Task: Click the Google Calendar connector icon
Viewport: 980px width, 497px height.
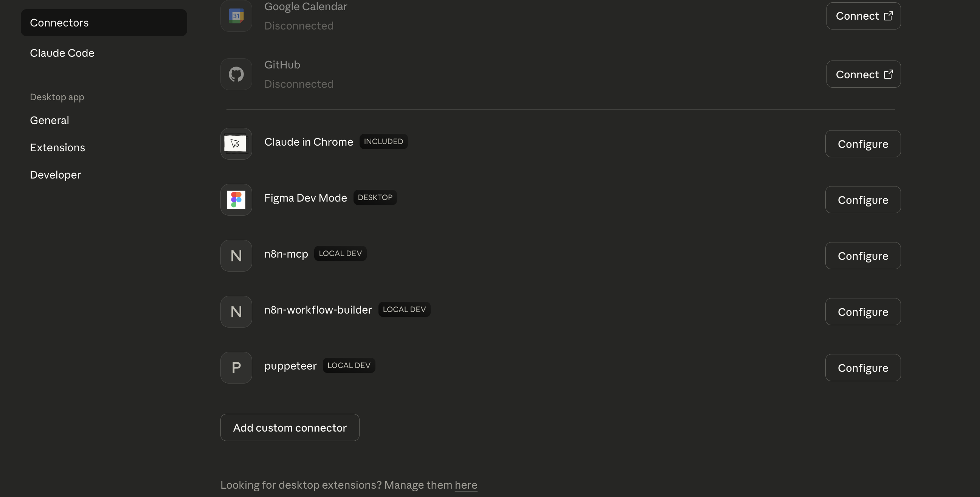Action: click(236, 16)
